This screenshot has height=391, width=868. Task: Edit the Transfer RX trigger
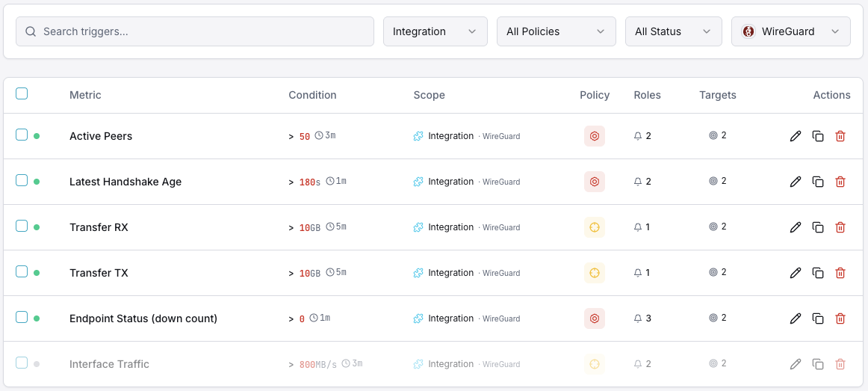tap(796, 227)
